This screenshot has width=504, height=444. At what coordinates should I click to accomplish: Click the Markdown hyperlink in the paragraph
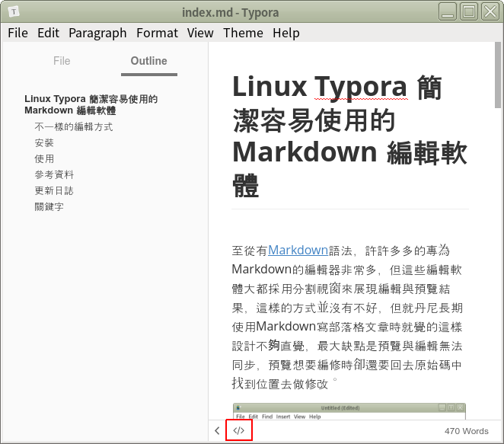coord(298,250)
